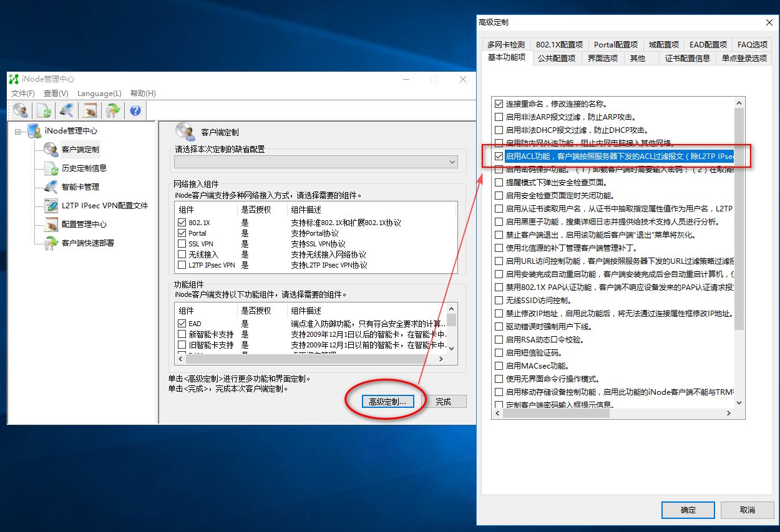The image size is (780, 532).
Task: Switch to the 公共配置项 tab
Action: click(x=557, y=58)
